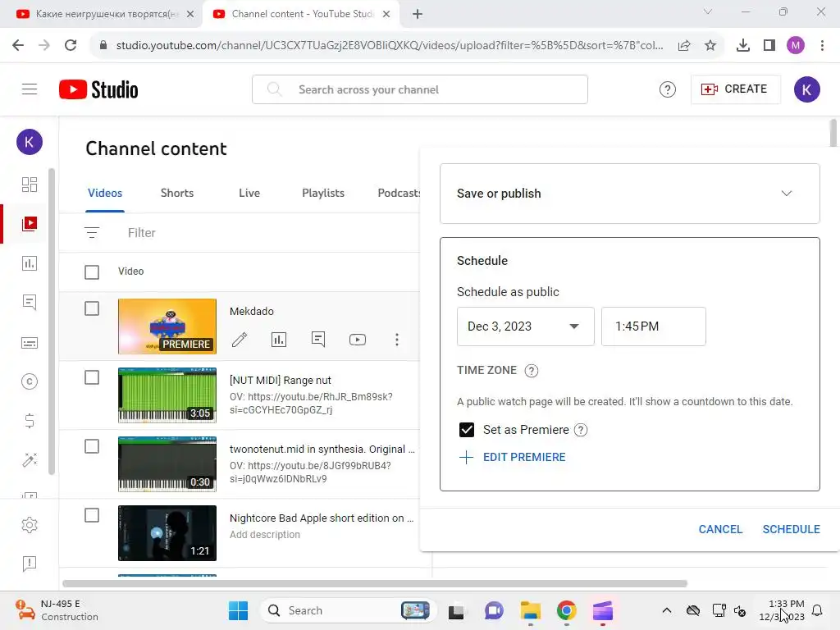This screenshot has width=840, height=630.
Task: Open options three-dot menu for Mekdado
Action: point(397,340)
